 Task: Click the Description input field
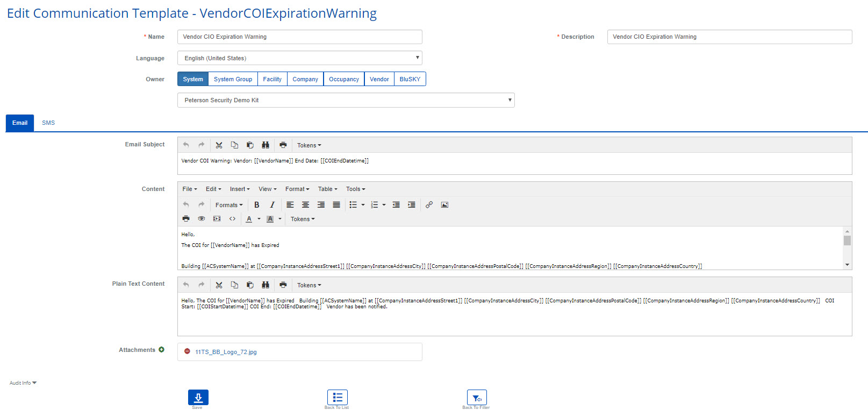click(x=730, y=37)
